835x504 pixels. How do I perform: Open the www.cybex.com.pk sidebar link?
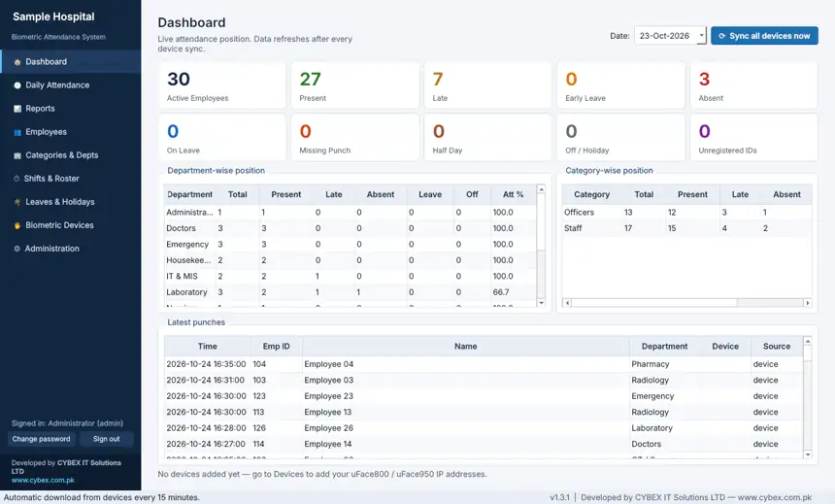43,480
